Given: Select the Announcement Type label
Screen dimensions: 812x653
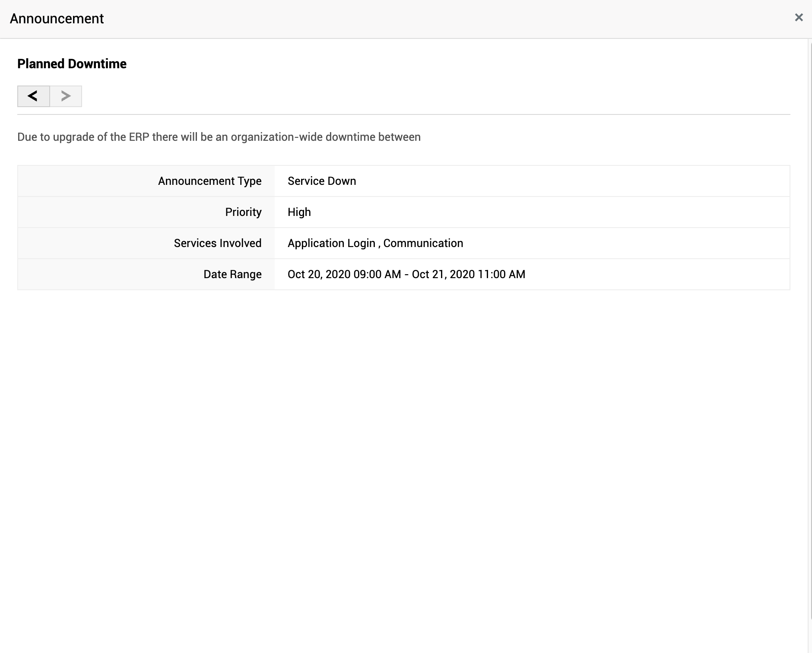Looking at the screenshot, I should click(x=209, y=181).
